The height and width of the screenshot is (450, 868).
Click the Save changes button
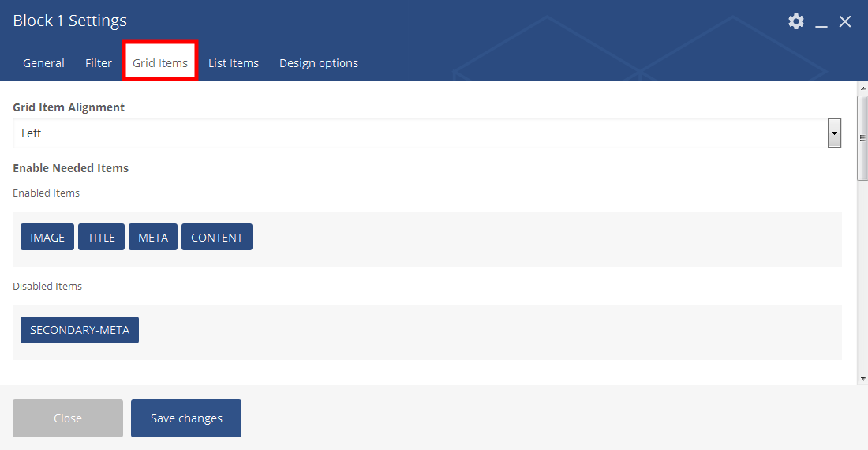(x=186, y=418)
